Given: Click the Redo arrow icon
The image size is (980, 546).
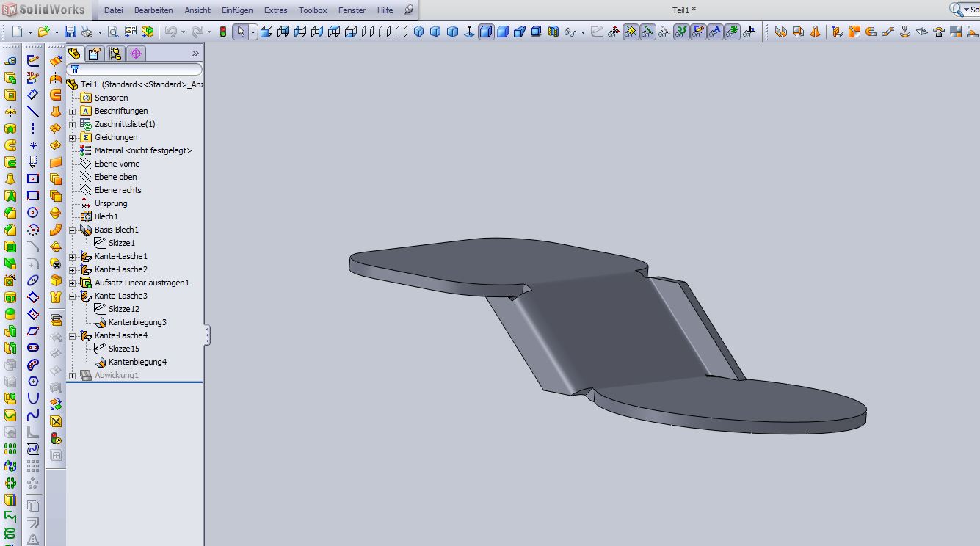Looking at the screenshot, I should [x=197, y=32].
